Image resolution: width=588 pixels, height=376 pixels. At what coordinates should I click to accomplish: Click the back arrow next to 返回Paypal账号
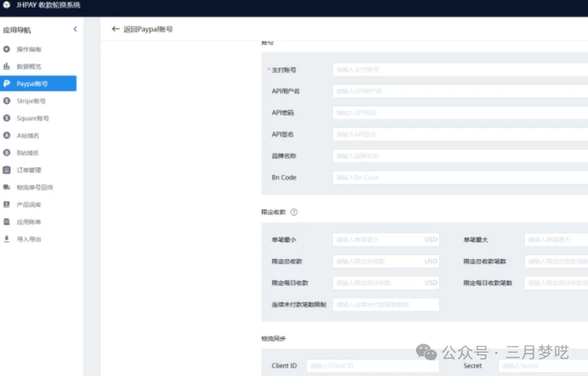(x=115, y=29)
